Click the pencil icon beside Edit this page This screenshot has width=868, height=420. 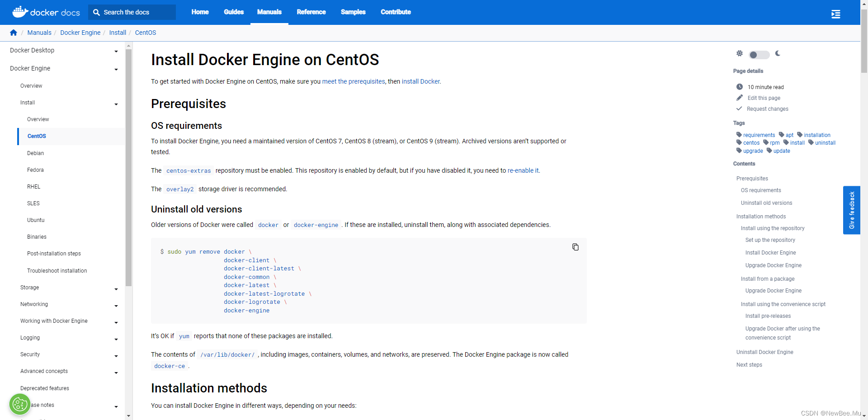[x=740, y=98]
